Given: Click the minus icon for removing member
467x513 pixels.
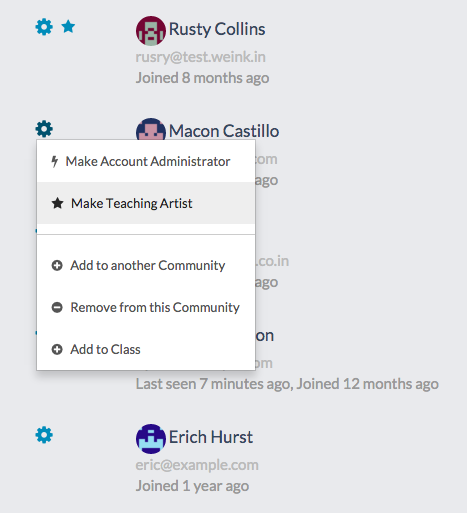Looking at the screenshot, I should pos(57,307).
